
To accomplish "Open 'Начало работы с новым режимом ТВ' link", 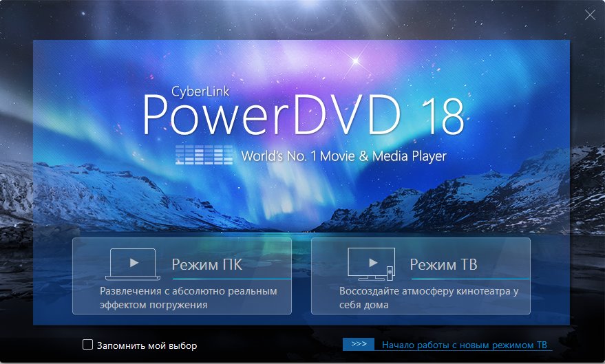I will pyautogui.click(x=465, y=345).
